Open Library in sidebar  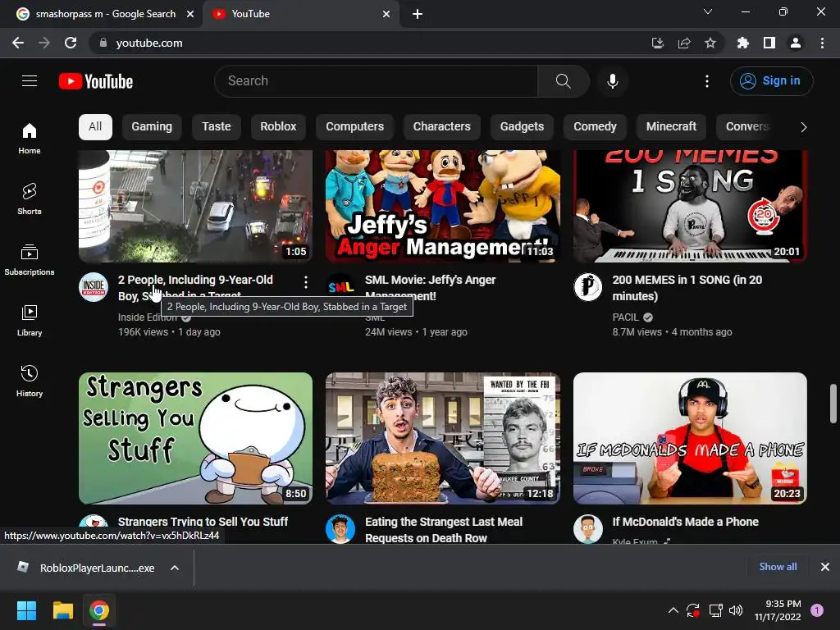click(30, 320)
